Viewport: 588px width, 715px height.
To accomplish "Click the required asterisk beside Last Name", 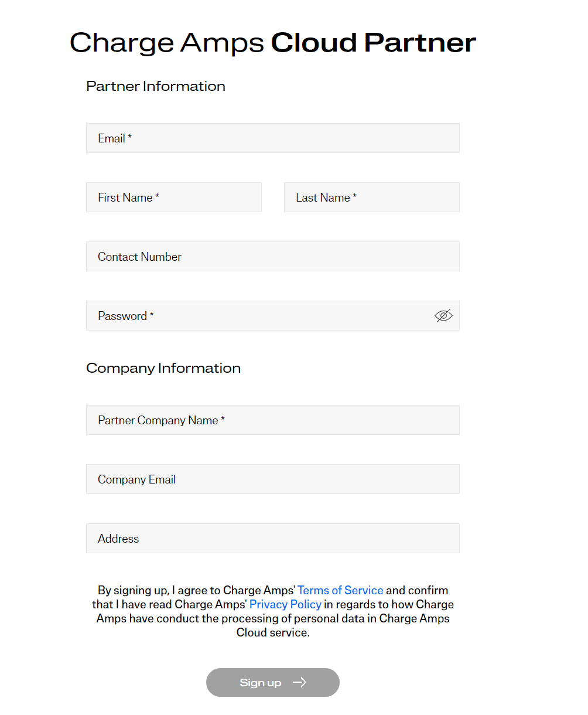I will pyautogui.click(x=355, y=197).
